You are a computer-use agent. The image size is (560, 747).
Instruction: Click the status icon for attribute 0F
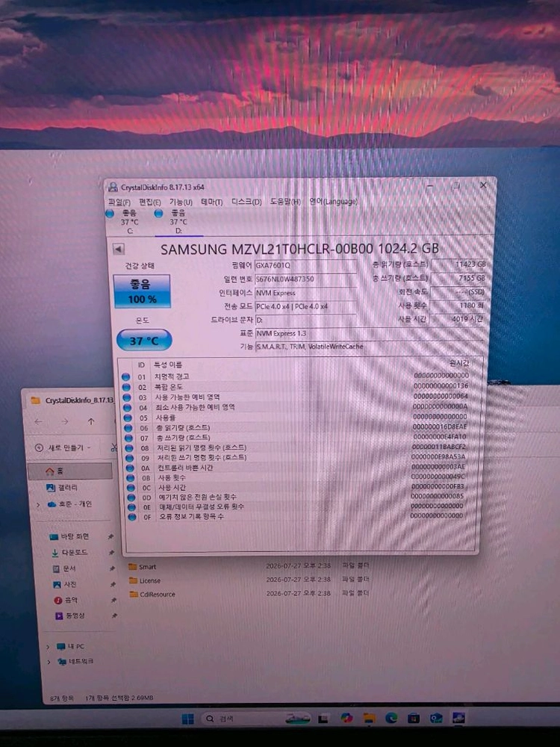[132, 517]
